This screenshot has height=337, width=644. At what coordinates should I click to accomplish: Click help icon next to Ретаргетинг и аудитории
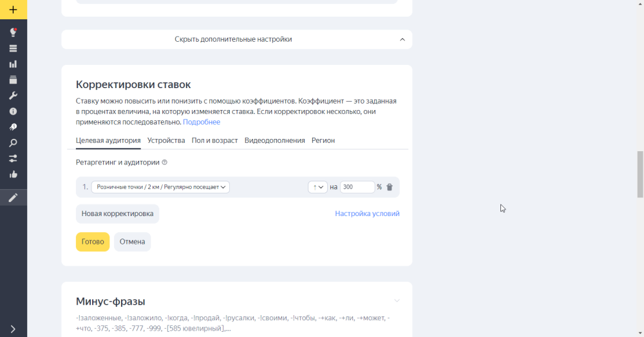click(165, 163)
